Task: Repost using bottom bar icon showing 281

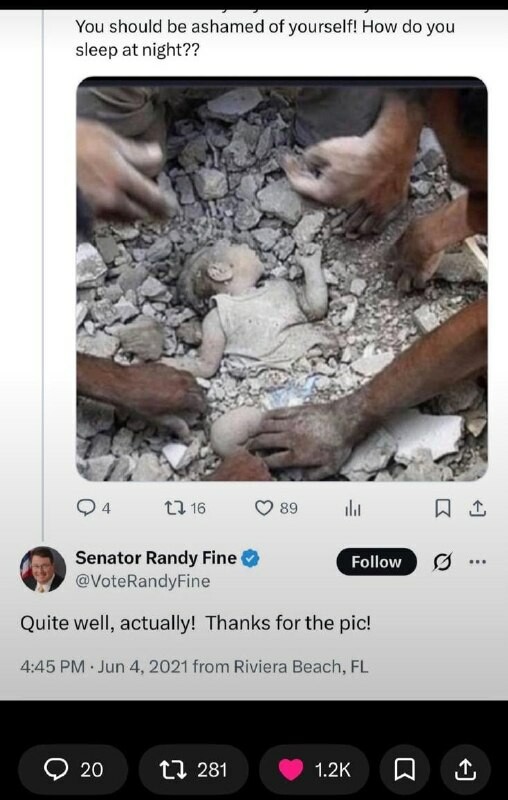Action: pyautogui.click(x=193, y=769)
